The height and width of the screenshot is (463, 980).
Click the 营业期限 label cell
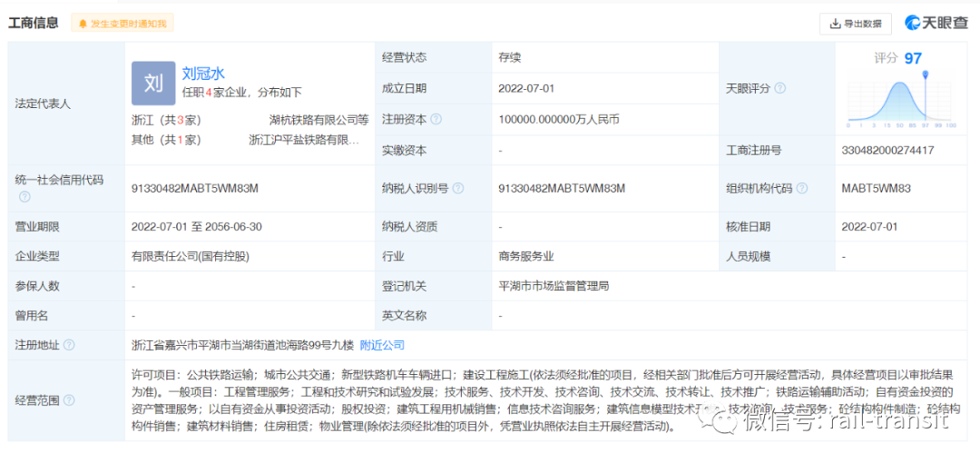66,226
